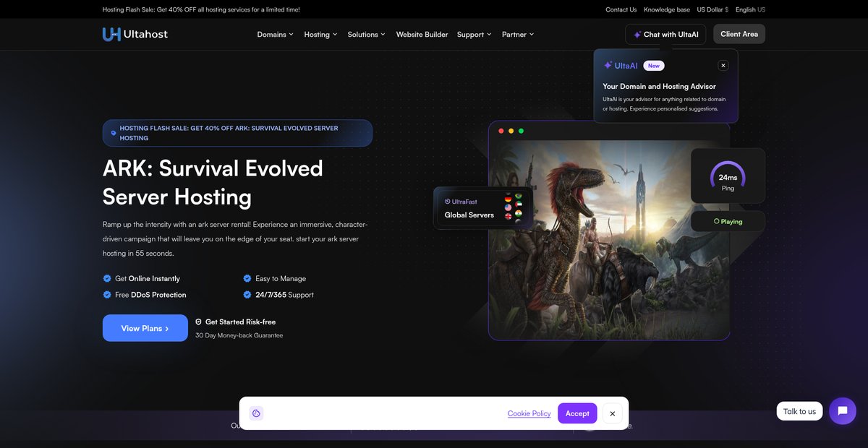The width and height of the screenshot is (868, 448).
Task: Click the Ultahost logo
Action: click(135, 34)
